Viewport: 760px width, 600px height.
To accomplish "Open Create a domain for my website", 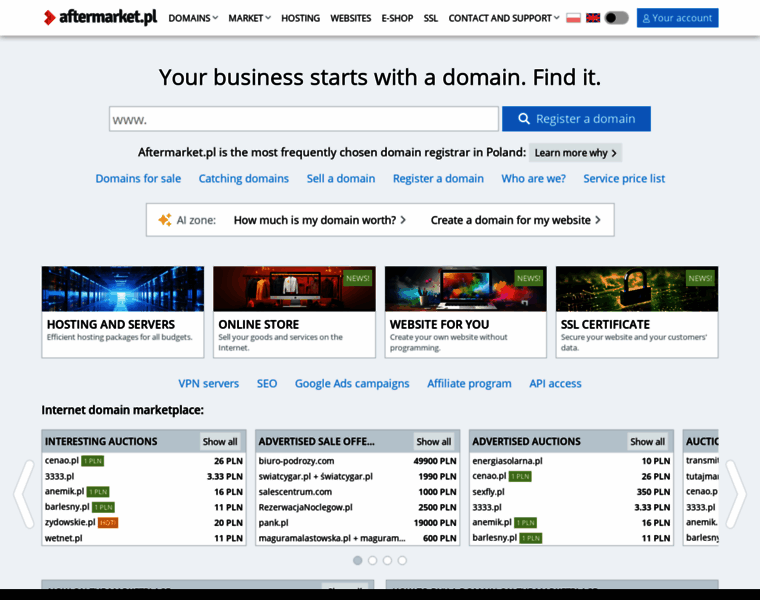I will click(515, 220).
